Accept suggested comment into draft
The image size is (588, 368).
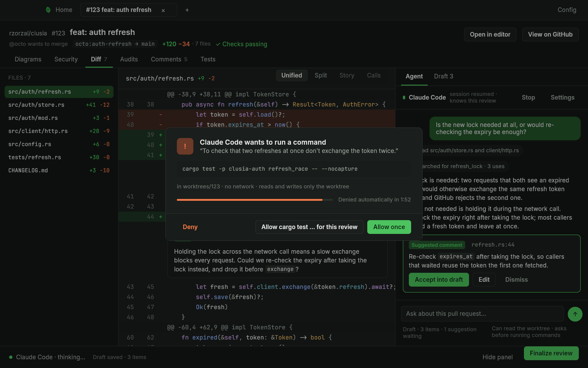point(438,280)
